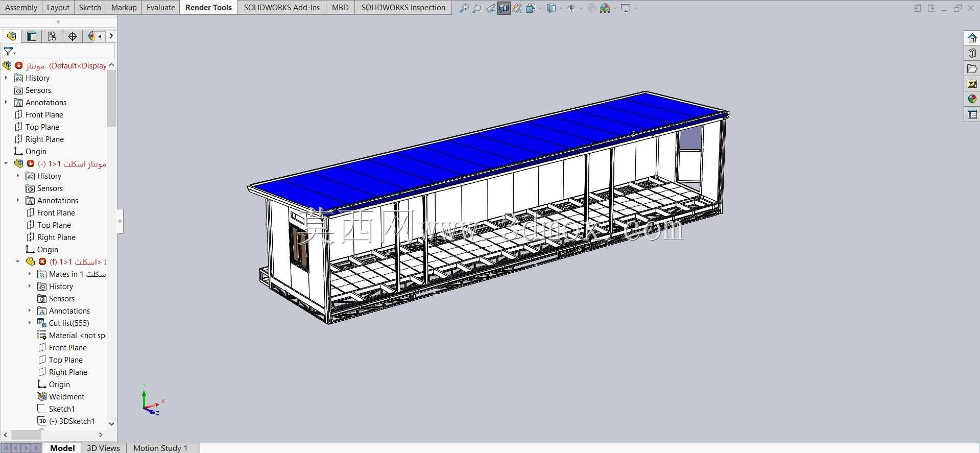Toggle the active Section View button
The width and height of the screenshot is (980, 453).
pos(504,8)
